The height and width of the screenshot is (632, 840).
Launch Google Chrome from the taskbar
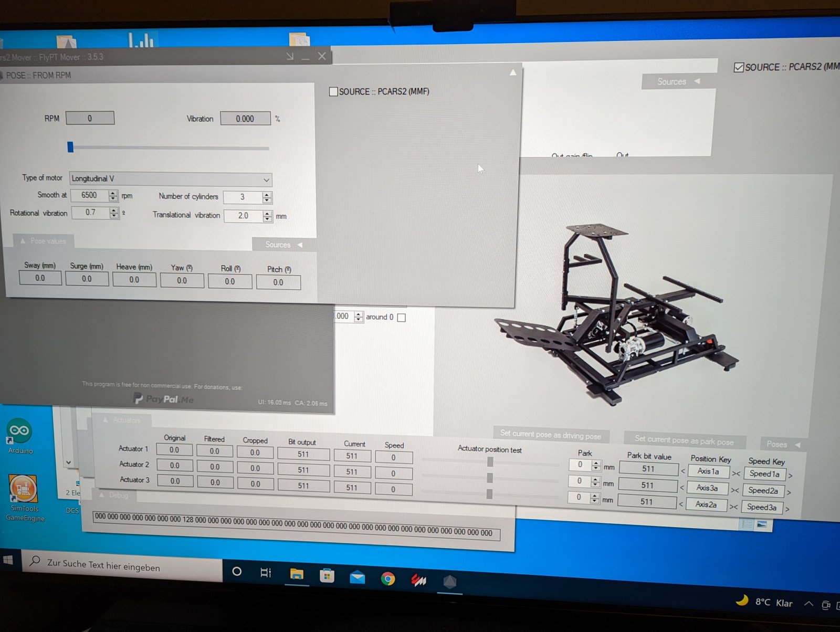point(388,579)
